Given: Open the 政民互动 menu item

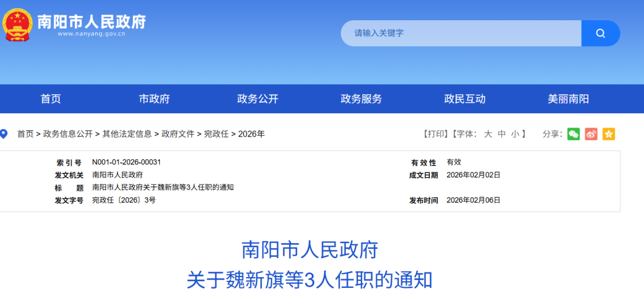Looking at the screenshot, I should coord(465,99).
